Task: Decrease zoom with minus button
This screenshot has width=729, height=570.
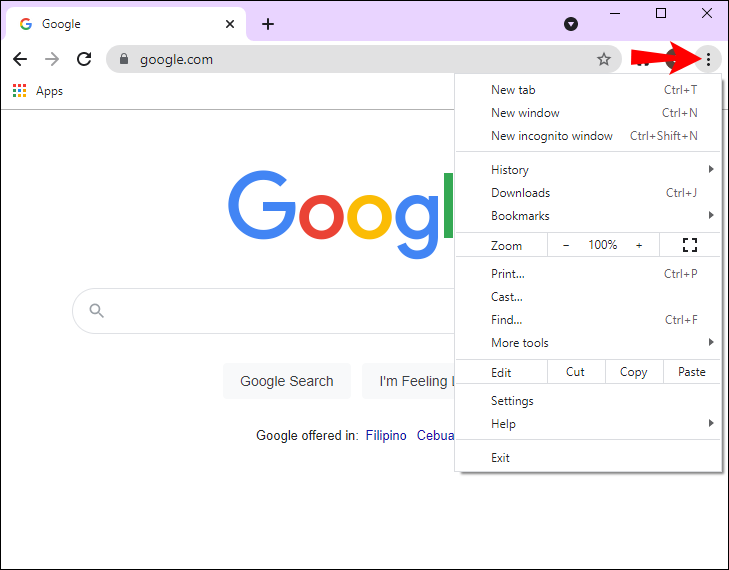Action: click(x=566, y=245)
